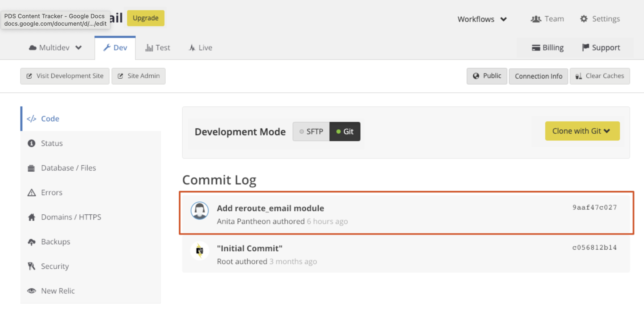Viewport: 644px width, 332px height.
Task: Switch to the Test environment tab
Action: pos(158,47)
